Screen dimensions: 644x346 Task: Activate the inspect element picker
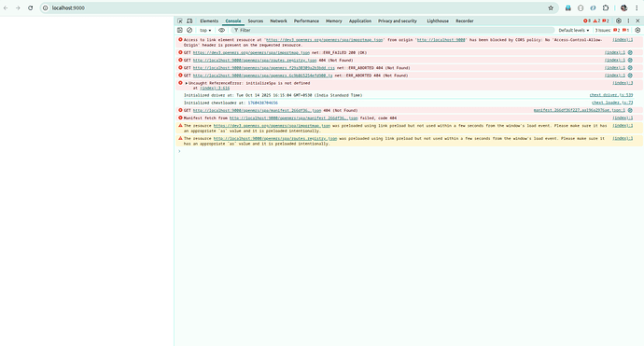coord(180,21)
